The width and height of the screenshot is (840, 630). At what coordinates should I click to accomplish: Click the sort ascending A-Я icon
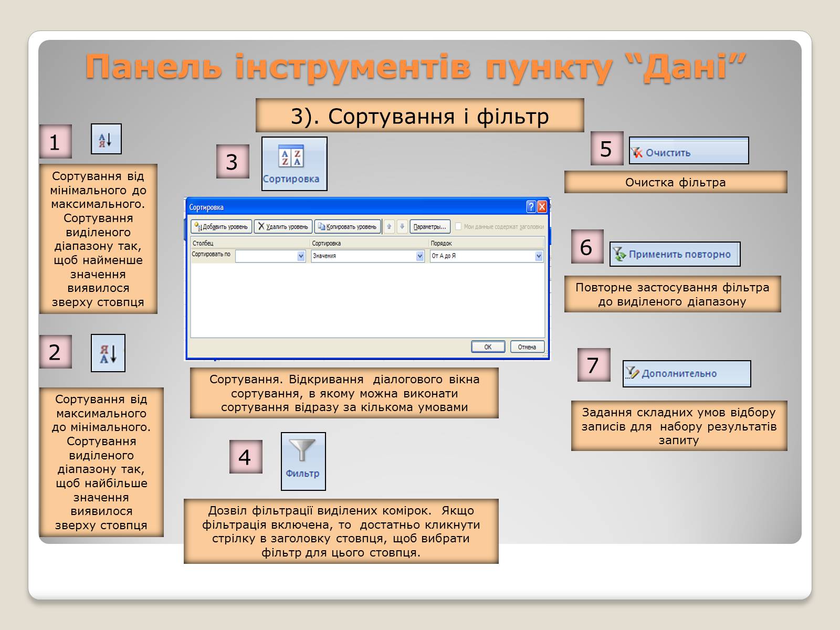click(106, 139)
